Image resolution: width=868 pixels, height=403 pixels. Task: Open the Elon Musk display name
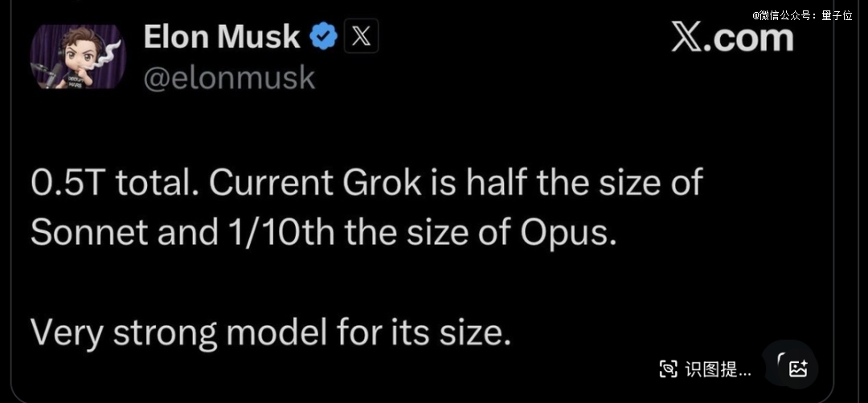(x=222, y=36)
